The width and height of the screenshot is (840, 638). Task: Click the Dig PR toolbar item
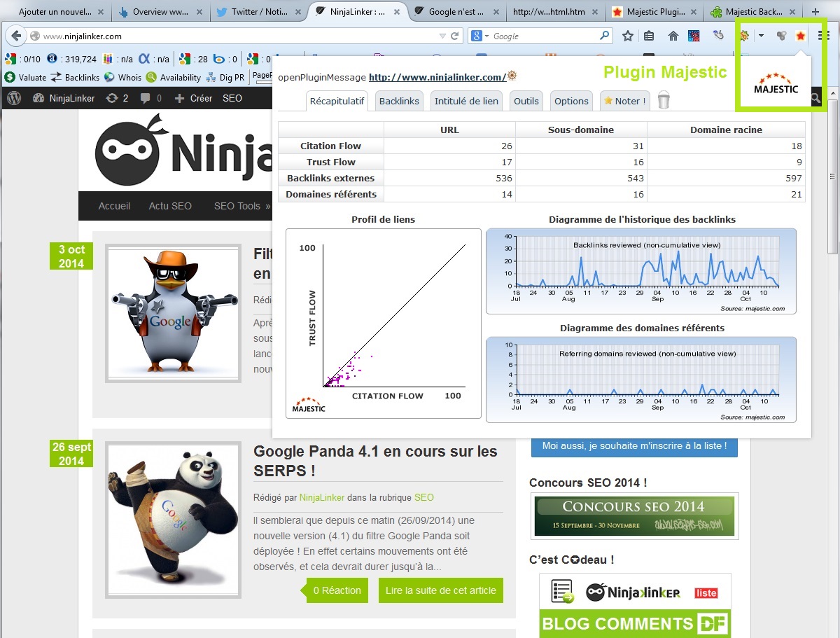225,78
